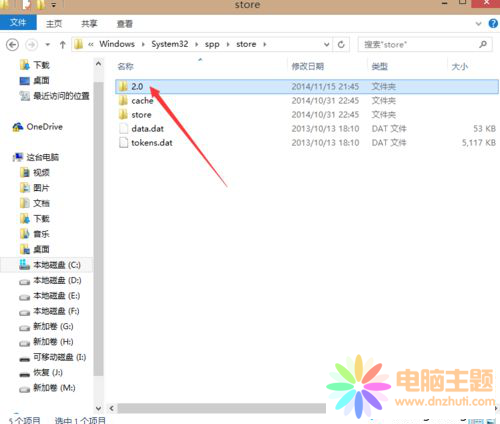Image resolution: width=500 pixels, height=424 pixels.
Task: Select the 2.0 folder icon
Action: (123, 86)
